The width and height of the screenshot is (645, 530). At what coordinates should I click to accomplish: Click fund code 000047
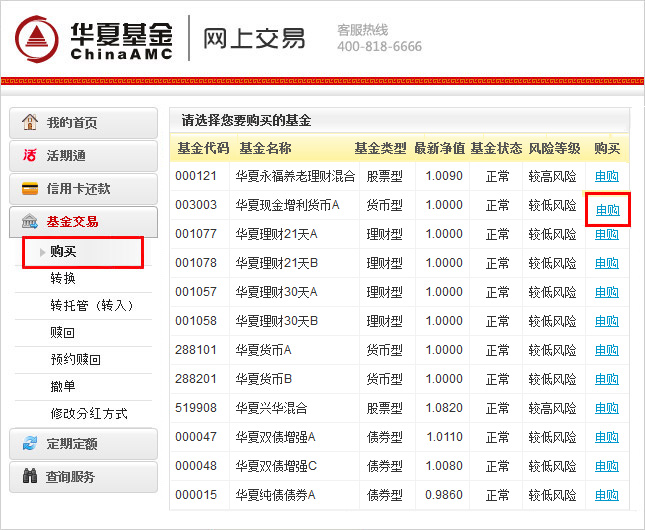click(196, 437)
